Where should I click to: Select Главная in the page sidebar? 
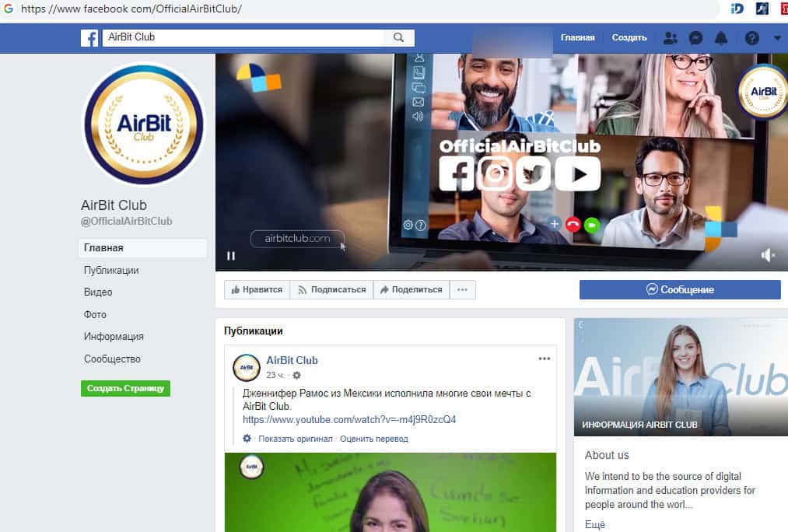pyautogui.click(x=142, y=247)
